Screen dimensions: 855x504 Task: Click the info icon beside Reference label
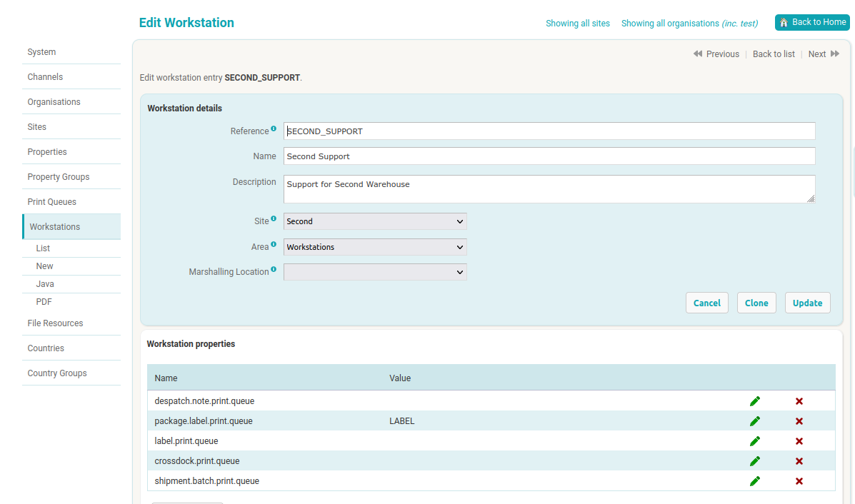pos(274,129)
